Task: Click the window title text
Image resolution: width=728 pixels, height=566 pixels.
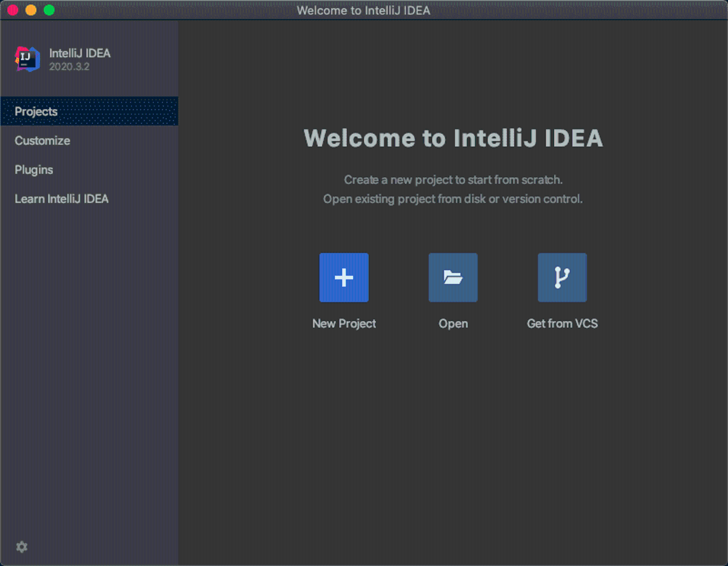Action: (363, 10)
